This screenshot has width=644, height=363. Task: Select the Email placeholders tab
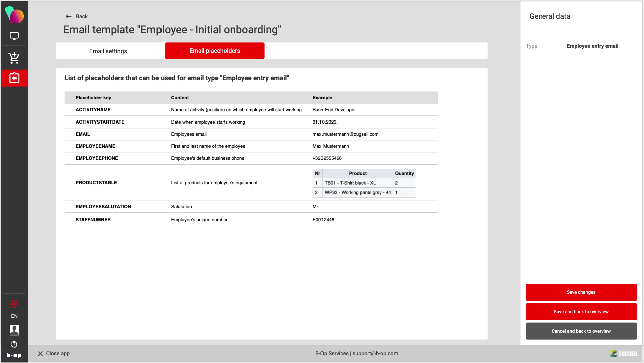[215, 51]
